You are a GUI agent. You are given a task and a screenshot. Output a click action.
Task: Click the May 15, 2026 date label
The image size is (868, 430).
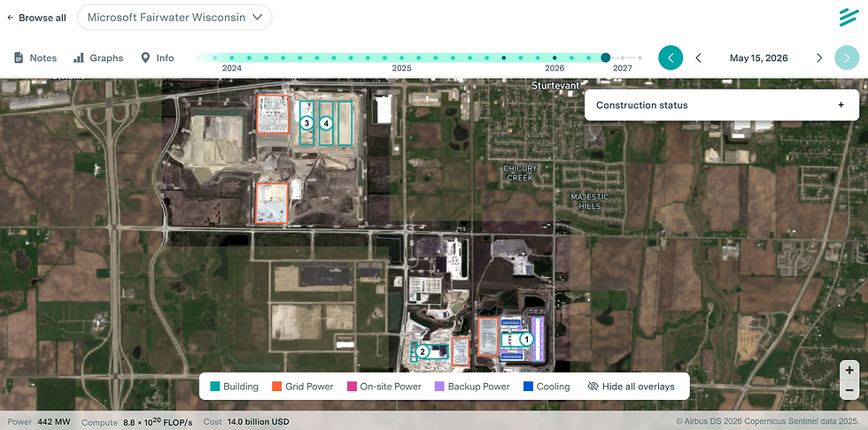click(758, 58)
